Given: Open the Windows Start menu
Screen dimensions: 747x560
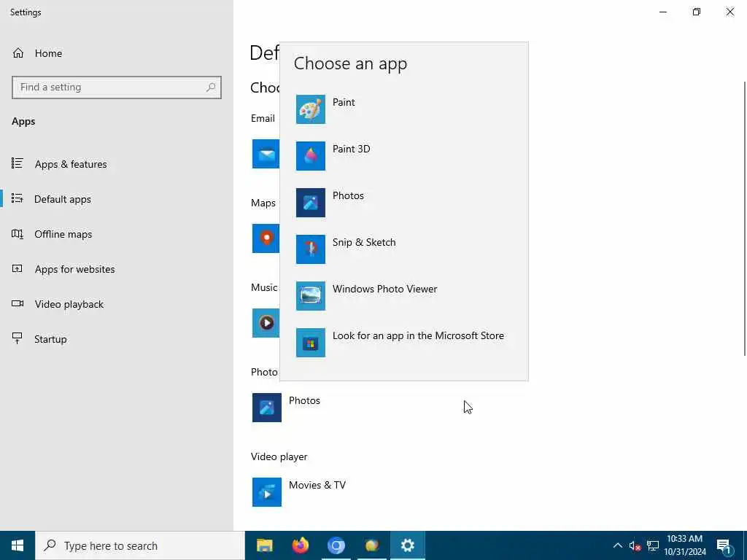Looking at the screenshot, I should pyautogui.click(x=18, y=545).
